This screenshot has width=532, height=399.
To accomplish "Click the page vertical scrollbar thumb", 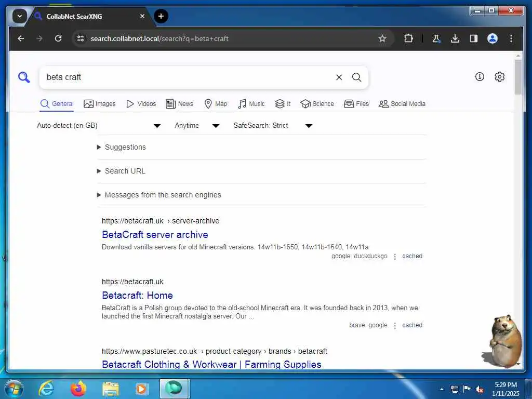I will 518,77.
